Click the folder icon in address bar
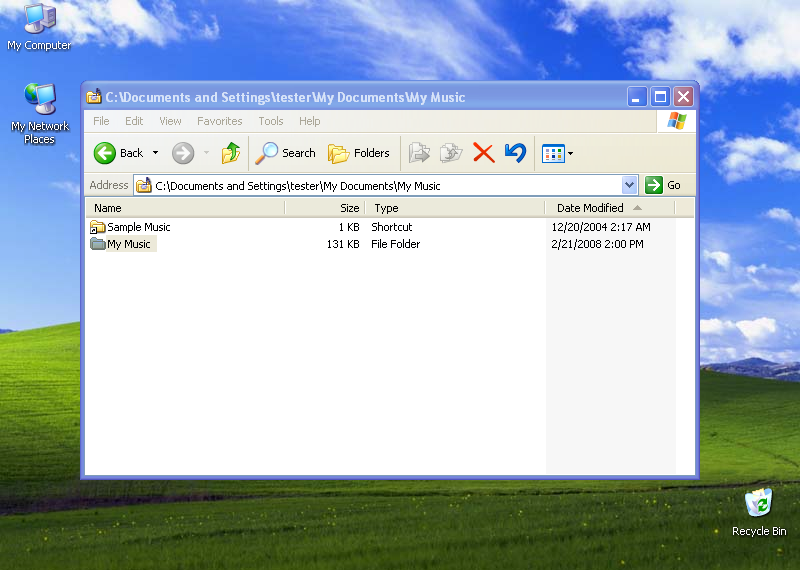 [x=144, y=185]
